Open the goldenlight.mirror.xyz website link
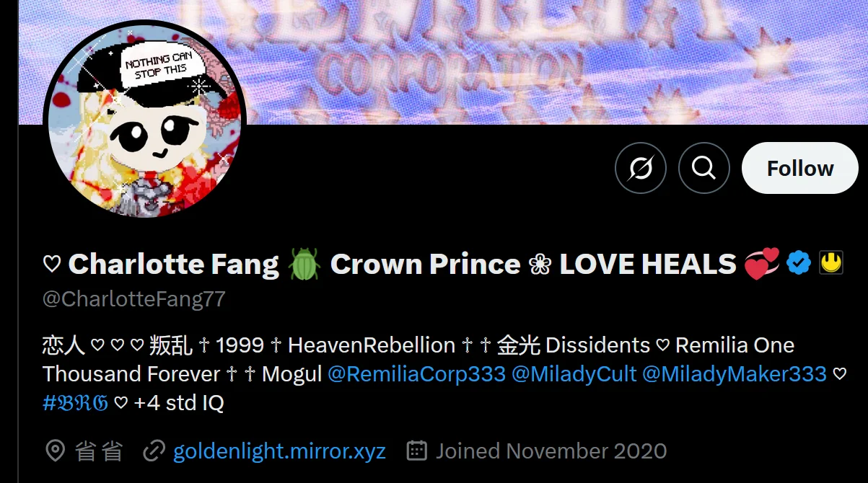The height and width of the screenshot is (483, 868). point(279,451)
